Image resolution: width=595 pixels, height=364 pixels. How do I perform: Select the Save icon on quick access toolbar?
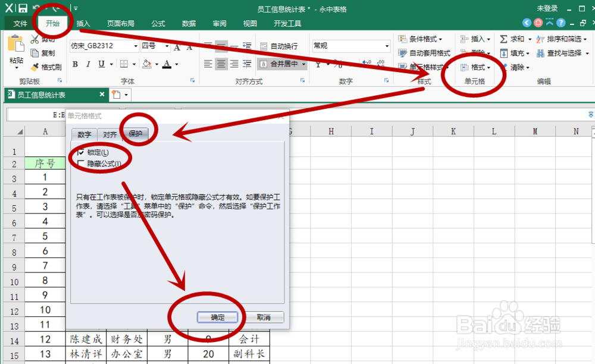tap(22, 7)
